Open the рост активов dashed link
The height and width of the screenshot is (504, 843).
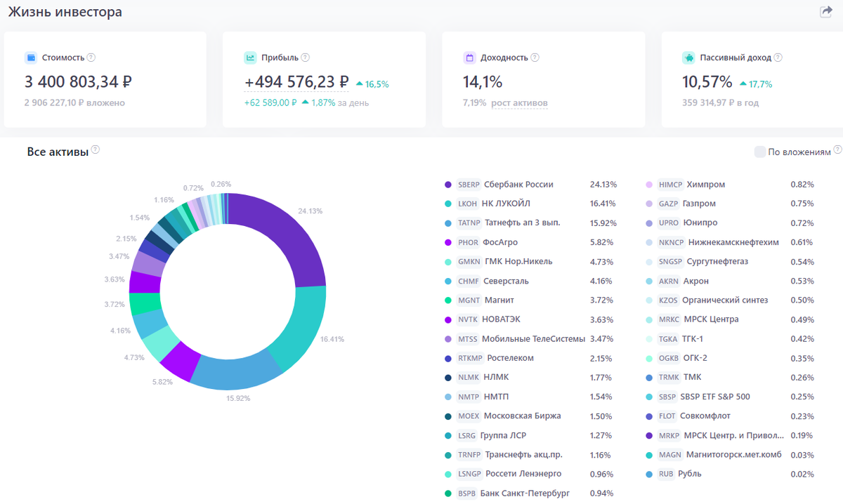tap(519, 103)
